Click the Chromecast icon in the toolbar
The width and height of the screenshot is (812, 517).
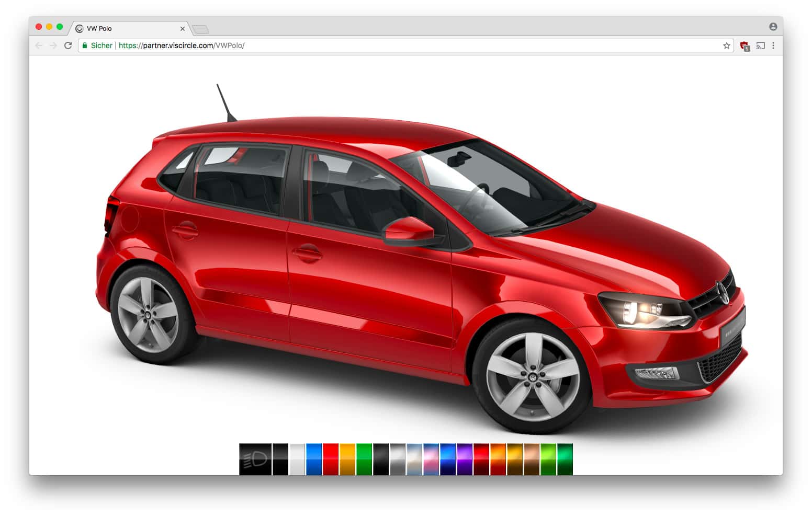(x=760, y=45)
